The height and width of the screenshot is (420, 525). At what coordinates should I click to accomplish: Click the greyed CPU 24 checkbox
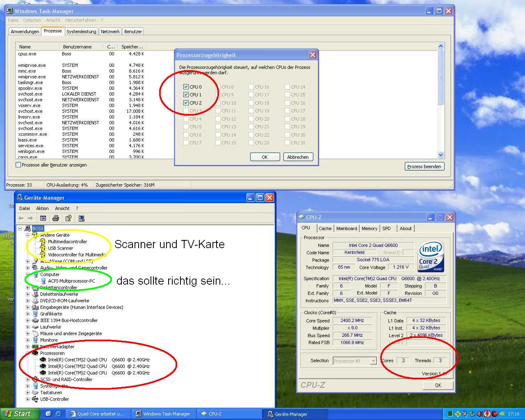tap(287, 87)
